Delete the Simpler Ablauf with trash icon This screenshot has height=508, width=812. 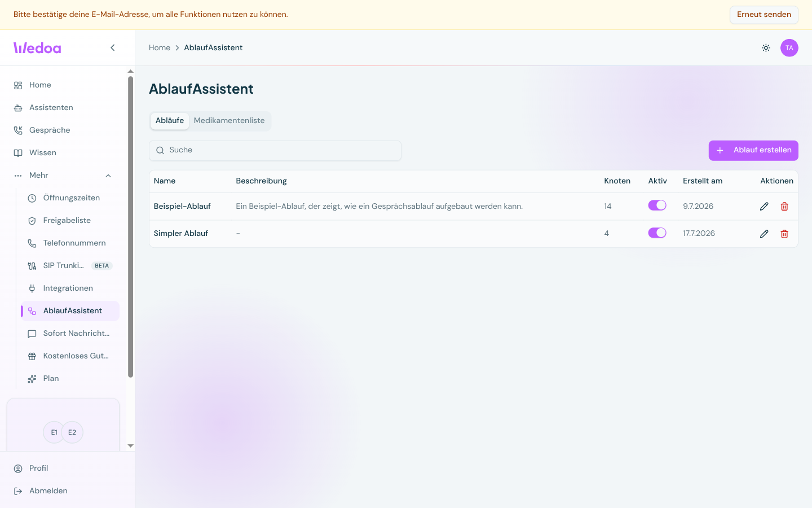(x=784, y=234)
